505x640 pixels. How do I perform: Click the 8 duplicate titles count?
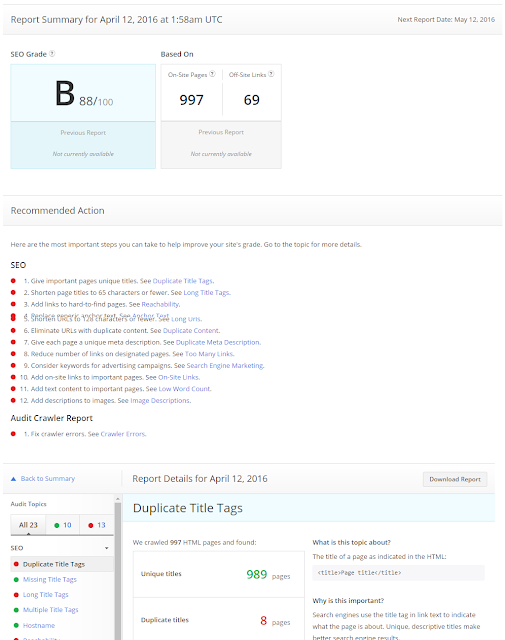(x=263, y=621)
